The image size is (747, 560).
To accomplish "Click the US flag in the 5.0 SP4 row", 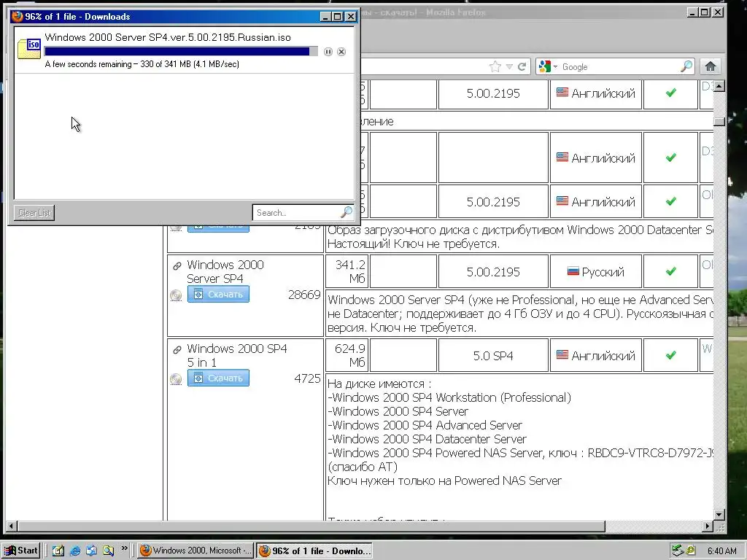I will 562,355.
